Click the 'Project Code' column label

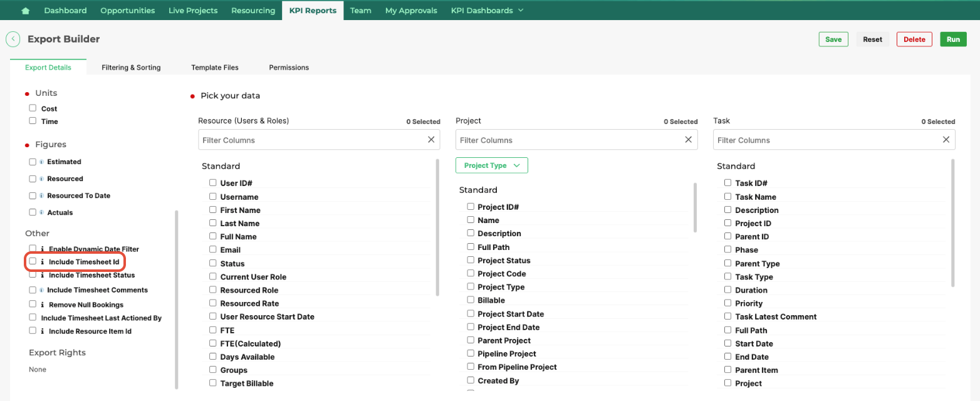tap(502, 274)
